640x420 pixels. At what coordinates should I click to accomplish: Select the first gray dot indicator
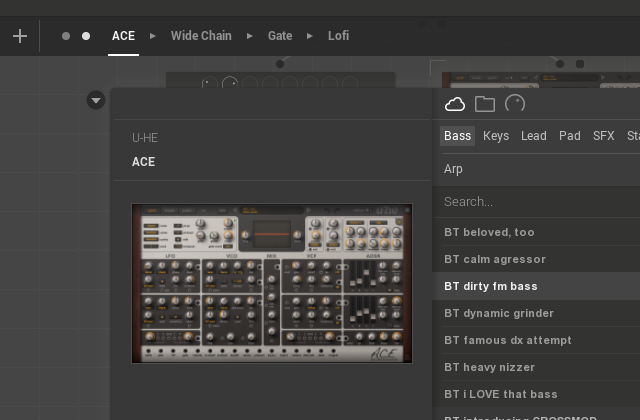[x=66, y=36]
